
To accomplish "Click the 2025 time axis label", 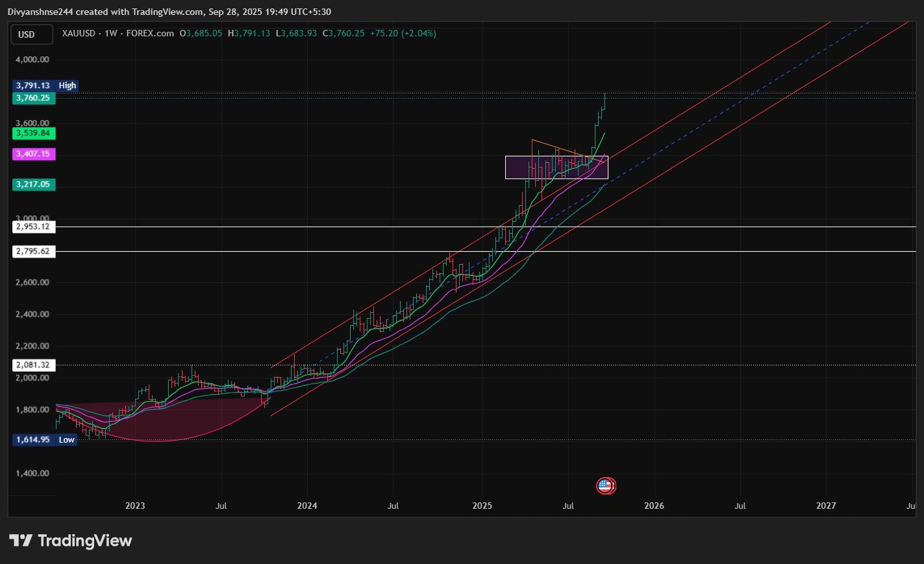I will point(482,506).
